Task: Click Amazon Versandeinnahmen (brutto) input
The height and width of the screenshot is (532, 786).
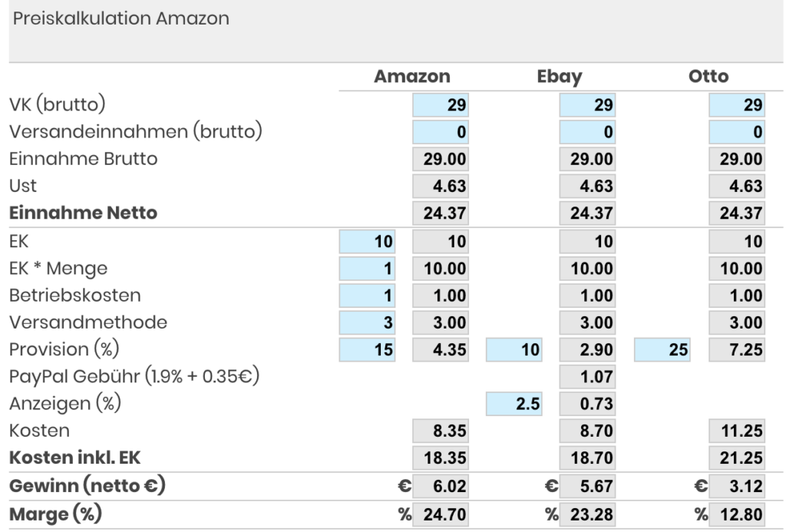Action: pos(441,132)
